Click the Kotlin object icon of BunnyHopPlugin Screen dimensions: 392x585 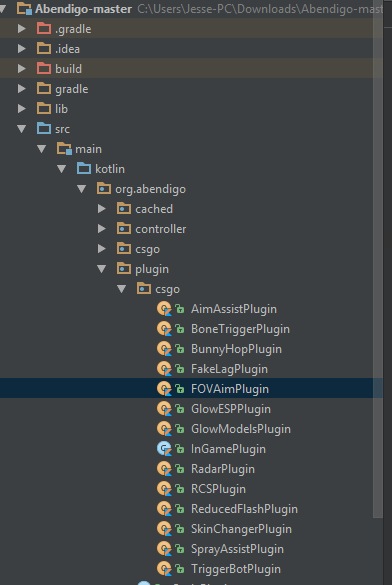coord(164,349)
